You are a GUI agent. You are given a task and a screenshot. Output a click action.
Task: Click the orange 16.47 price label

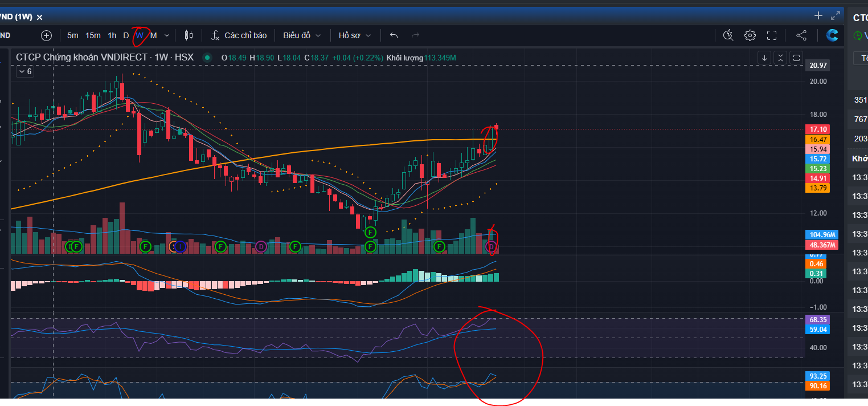tap(818, 139)
